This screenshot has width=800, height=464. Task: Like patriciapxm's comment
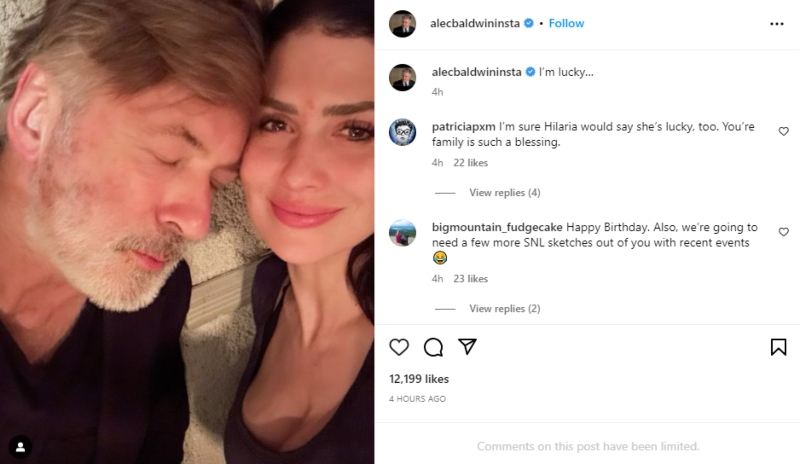783,131
